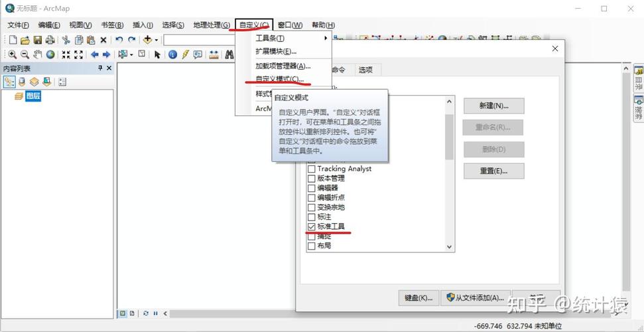Open table of contents Options icon
This screenshot has height=332, width=644.
tap(62, 82)
